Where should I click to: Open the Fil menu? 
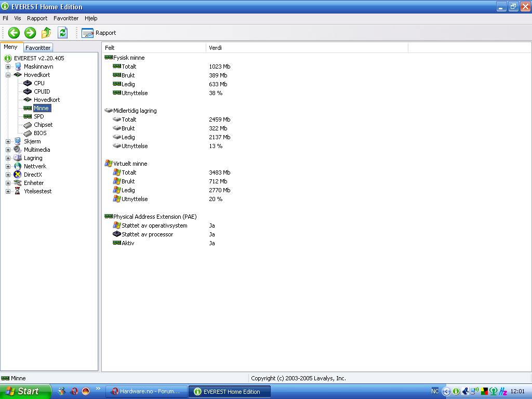[5, 18]
